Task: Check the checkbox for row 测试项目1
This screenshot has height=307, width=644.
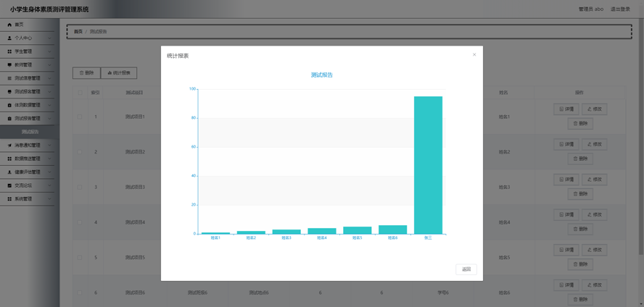Action: coord(80,117)
